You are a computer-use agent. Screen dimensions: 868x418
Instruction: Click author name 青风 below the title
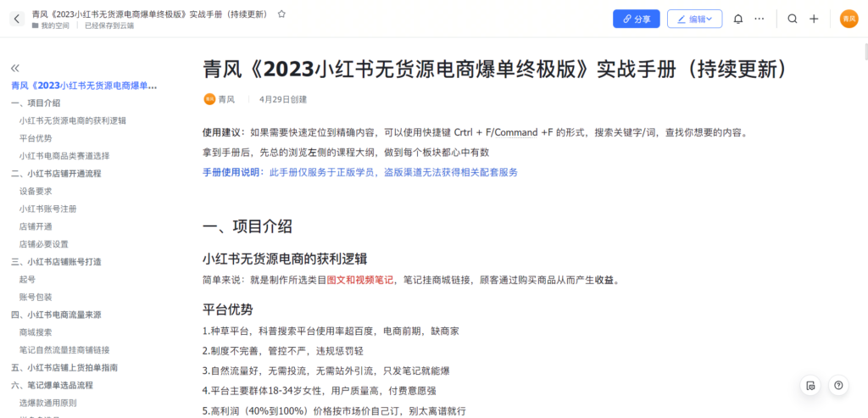click(226, 100)
